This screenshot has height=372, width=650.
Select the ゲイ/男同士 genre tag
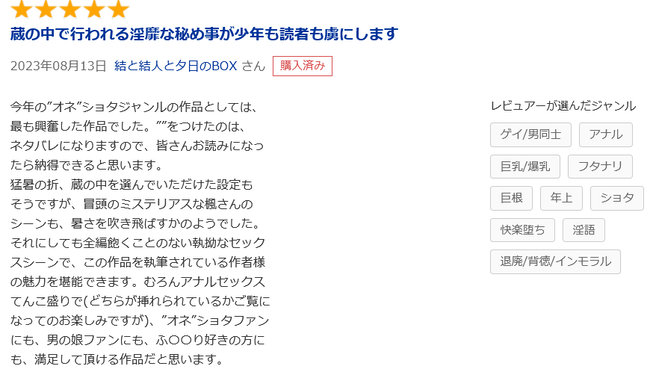[531, 134]
